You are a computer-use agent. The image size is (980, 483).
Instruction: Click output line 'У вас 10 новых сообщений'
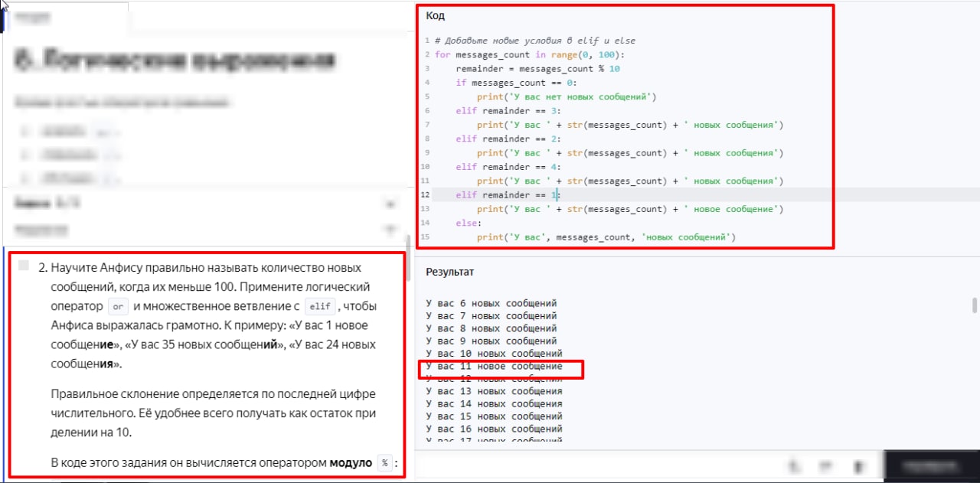pos(495,354)
